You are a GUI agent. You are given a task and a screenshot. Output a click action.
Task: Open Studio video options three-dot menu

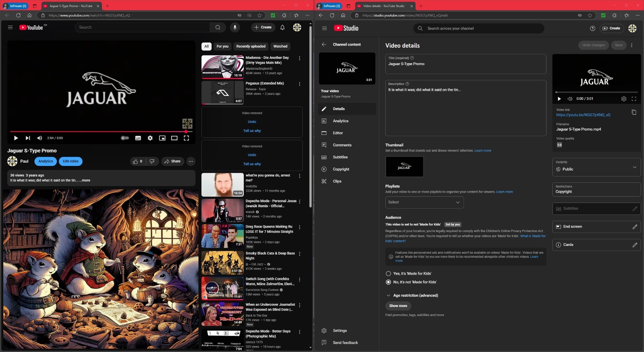[632, 45]
